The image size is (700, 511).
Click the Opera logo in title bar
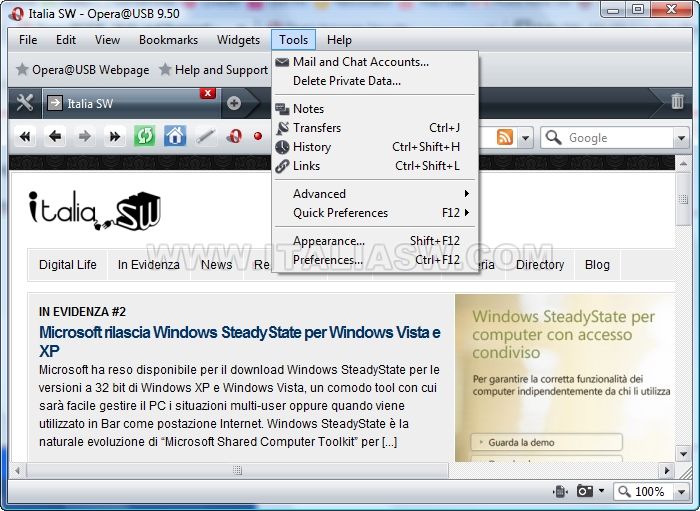(17, 14)
